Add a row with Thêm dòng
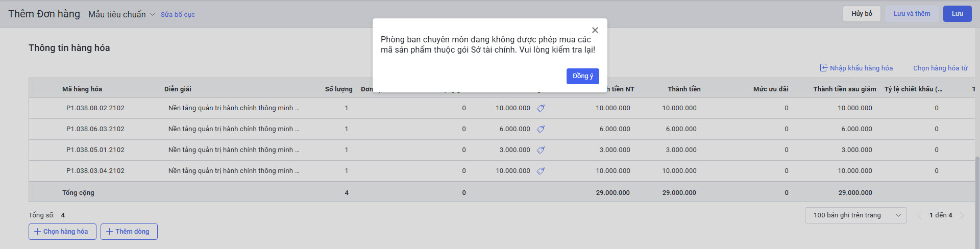The height and width of the screenshot is (249, 980). (129, 232)
